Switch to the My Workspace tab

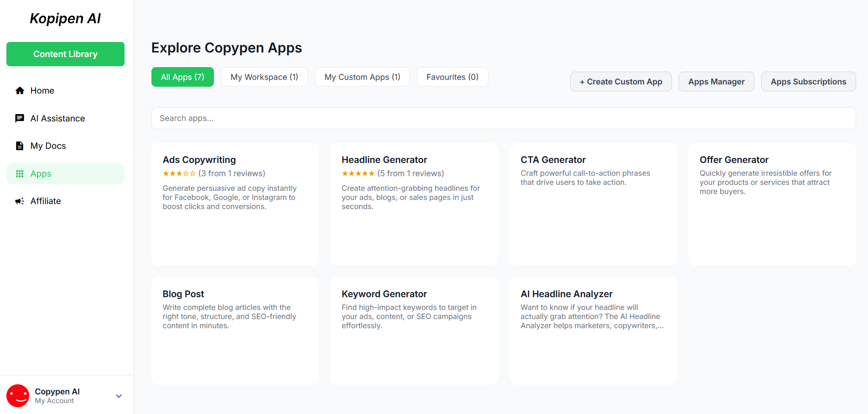pyautogui.click(x=264, y=77)
